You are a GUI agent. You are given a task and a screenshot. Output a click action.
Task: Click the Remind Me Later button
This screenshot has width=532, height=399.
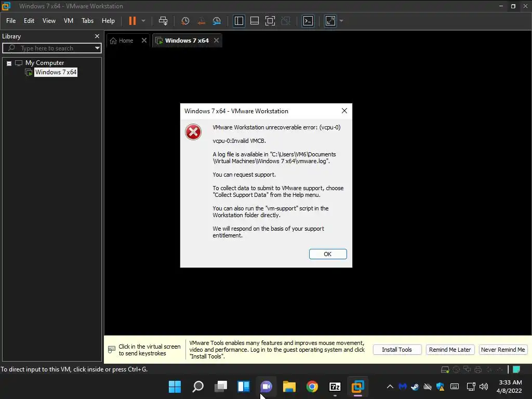[450, 350]
